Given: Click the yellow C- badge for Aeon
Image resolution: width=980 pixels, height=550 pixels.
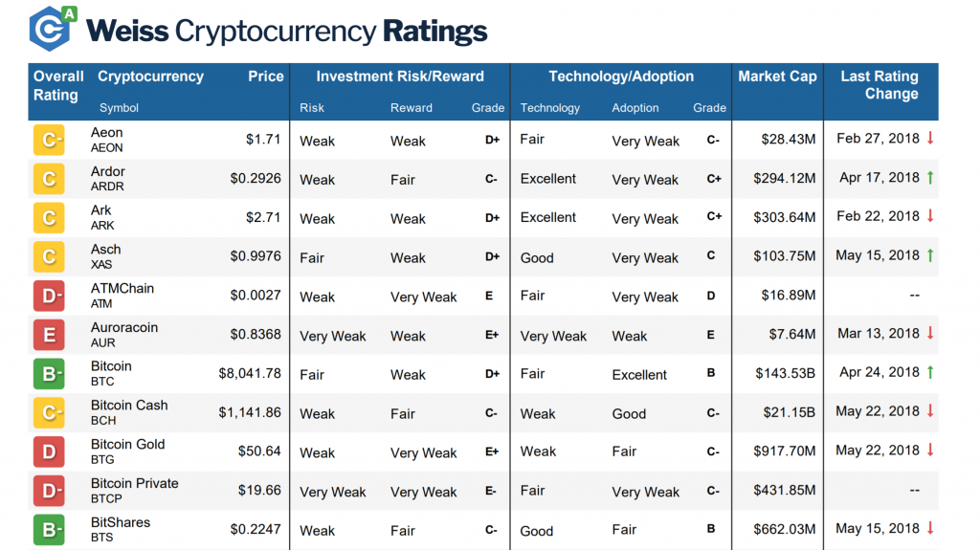Looking at the screenshot, I should pyautogui.click(x=49, y=140).
